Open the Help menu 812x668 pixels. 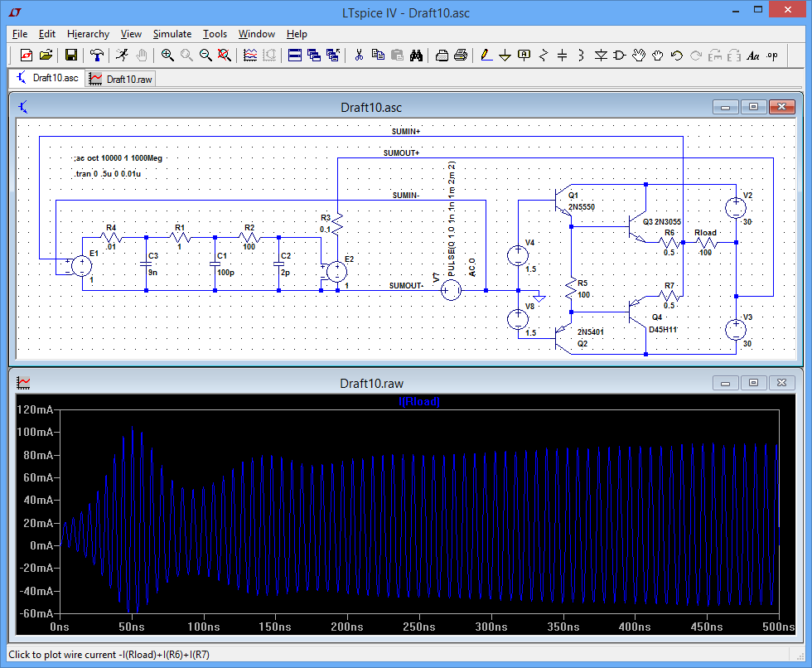[x=297, y=34]
